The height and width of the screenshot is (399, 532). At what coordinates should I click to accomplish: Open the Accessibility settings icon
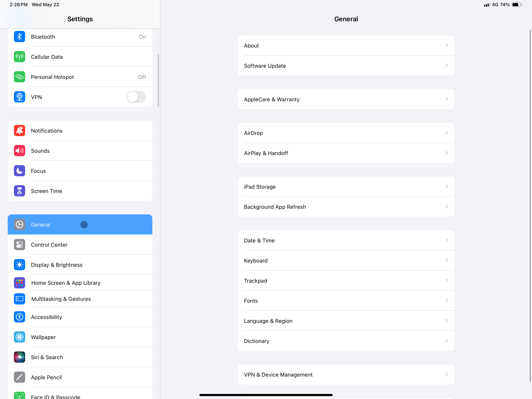coord(19,317)
